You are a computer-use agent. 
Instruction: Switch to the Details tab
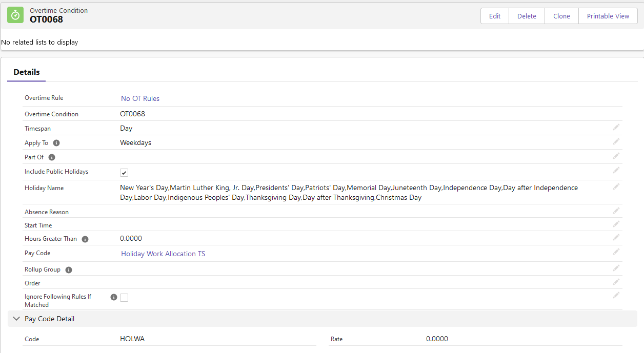27,72
